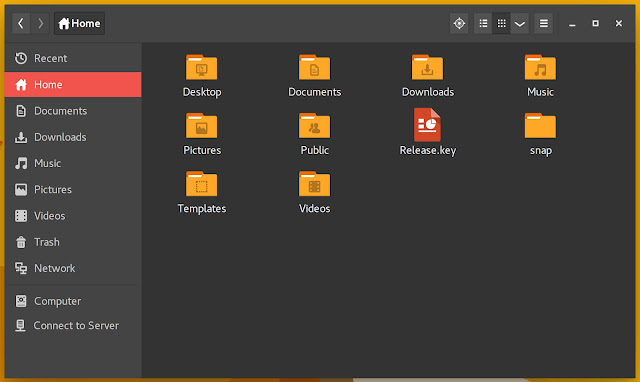Click the Home path bar button
This screenshot has width=640, height=382.
click(79, 23)
